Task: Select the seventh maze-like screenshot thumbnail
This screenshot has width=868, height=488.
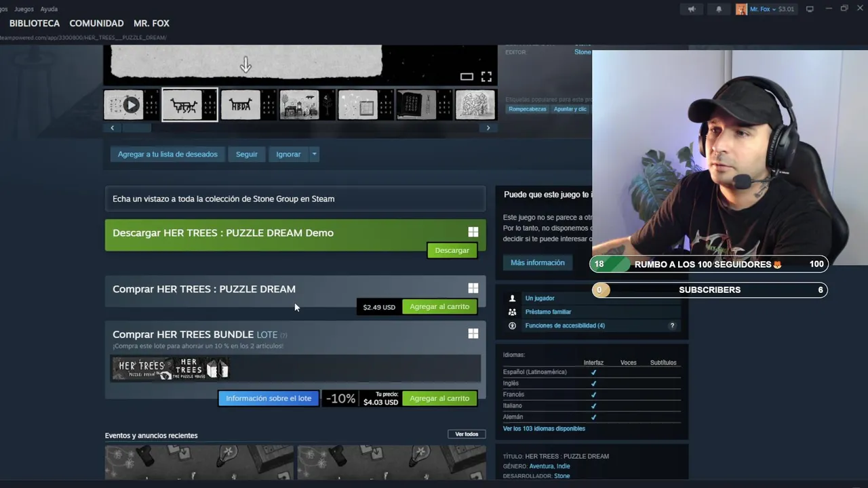Action: [475, 105]
